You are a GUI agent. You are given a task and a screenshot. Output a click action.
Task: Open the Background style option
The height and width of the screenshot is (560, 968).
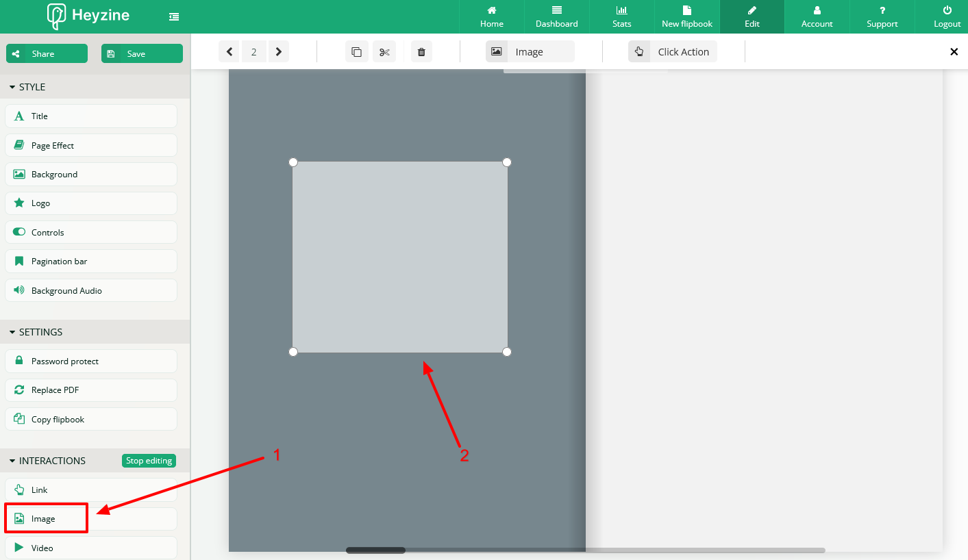[91, 175]
